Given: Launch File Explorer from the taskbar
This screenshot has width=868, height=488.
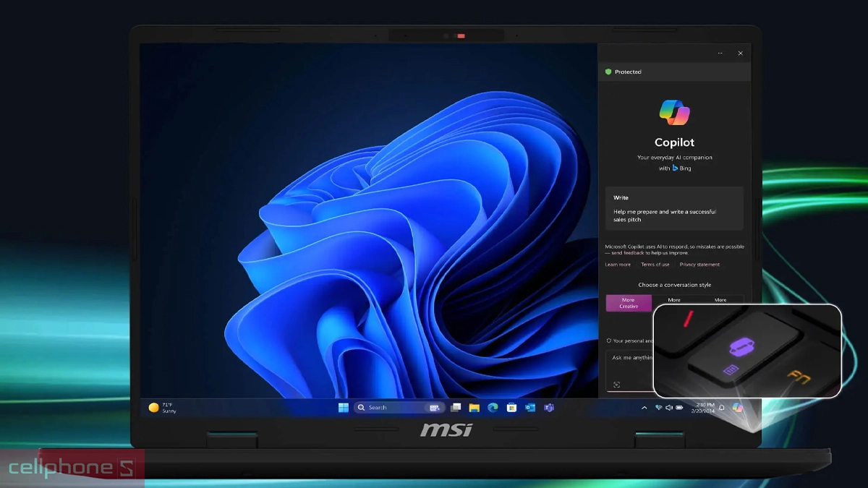Looking at the screenshot, I should (474, 408).
